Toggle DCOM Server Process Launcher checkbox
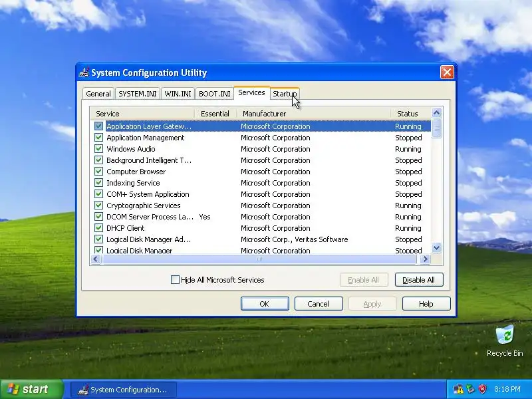 pyautogui.click(x=98, y=217)
